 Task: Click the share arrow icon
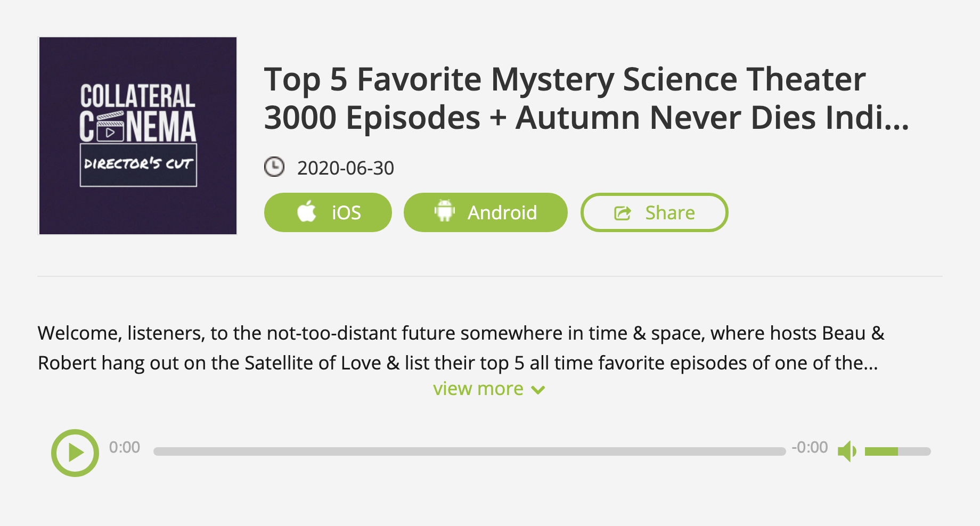pos(622,213)
